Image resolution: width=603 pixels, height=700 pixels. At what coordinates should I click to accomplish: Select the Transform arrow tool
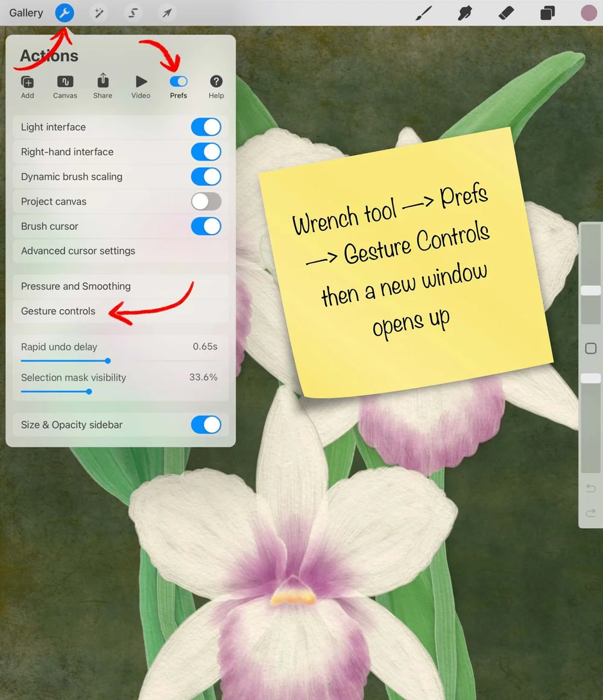point(166,13)
